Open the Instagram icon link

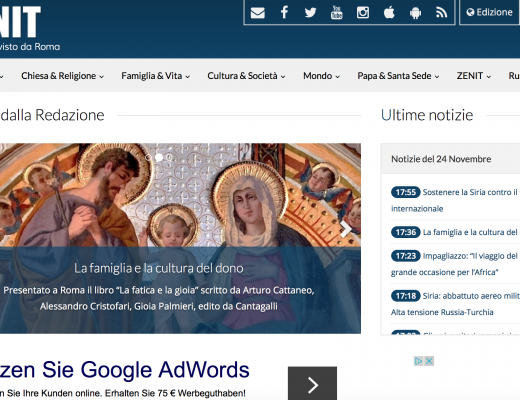coord(363,13)
